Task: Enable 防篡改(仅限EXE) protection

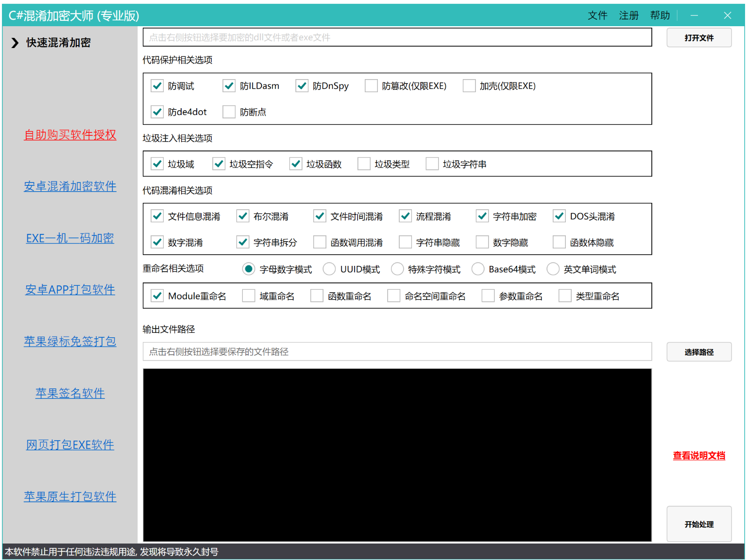Action: coord(371,85)
